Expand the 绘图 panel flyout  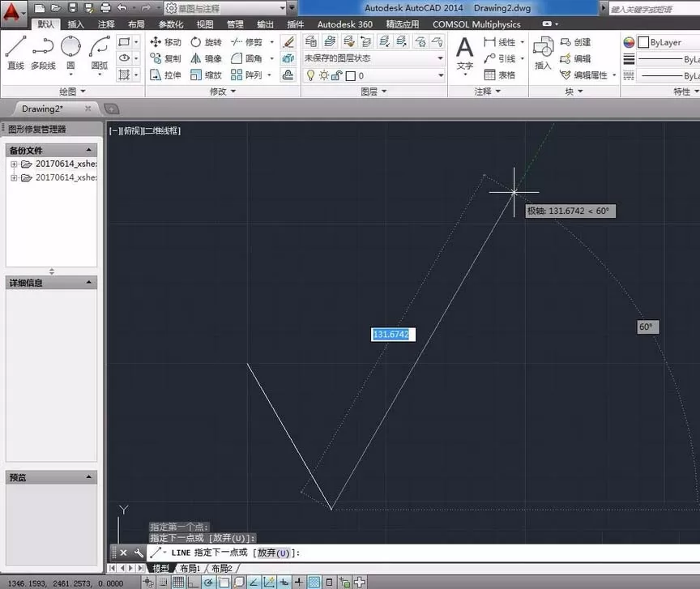point(72,92)
